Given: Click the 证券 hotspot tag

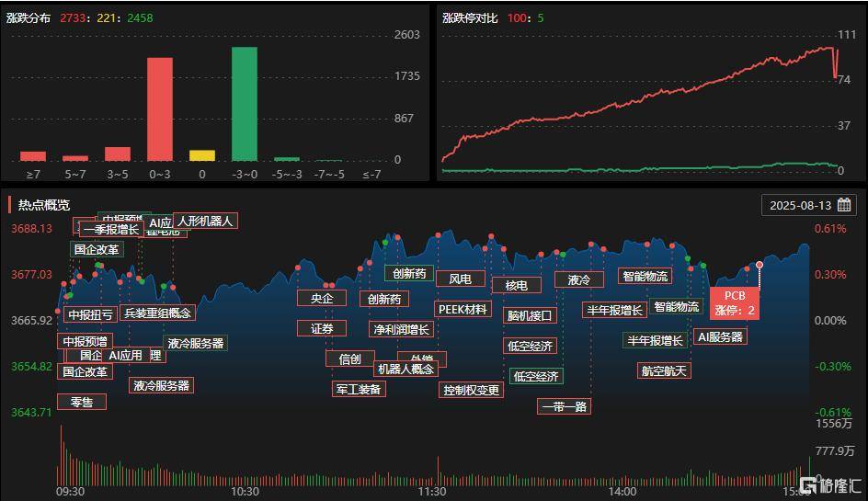Looking at the screenshot, I should point(321,328).
